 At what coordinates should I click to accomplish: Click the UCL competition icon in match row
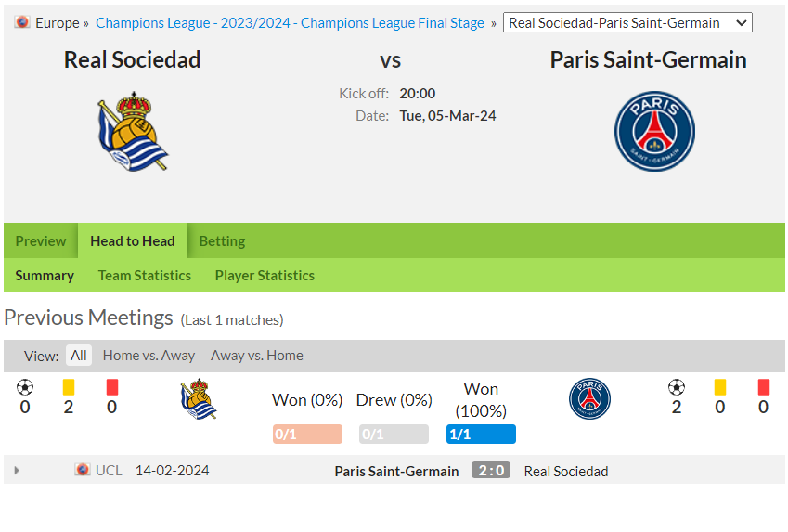pyautogui.click(x=83, y=470)
